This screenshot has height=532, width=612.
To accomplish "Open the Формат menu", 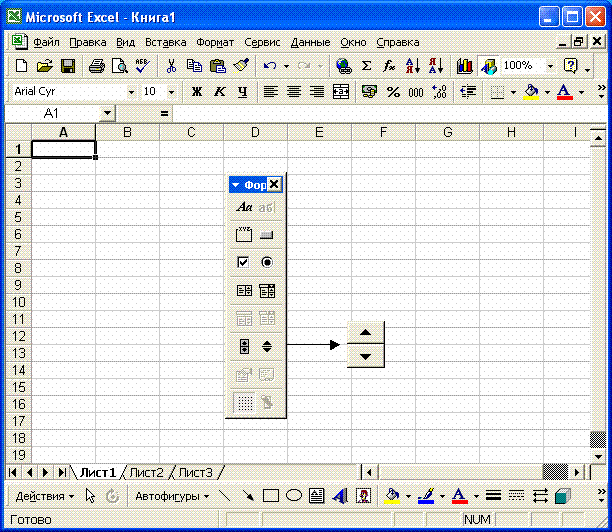I will 215,42.
